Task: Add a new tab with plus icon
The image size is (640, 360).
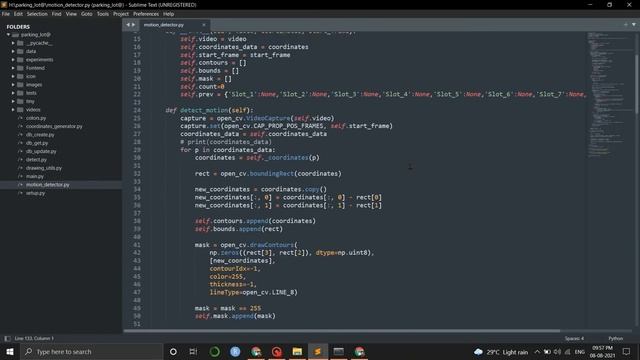Action: click(x=626, y=24)
